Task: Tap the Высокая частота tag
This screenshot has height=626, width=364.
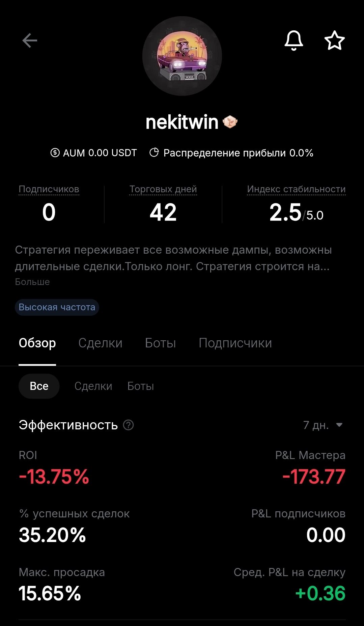Action: click(x=57, y=307)
